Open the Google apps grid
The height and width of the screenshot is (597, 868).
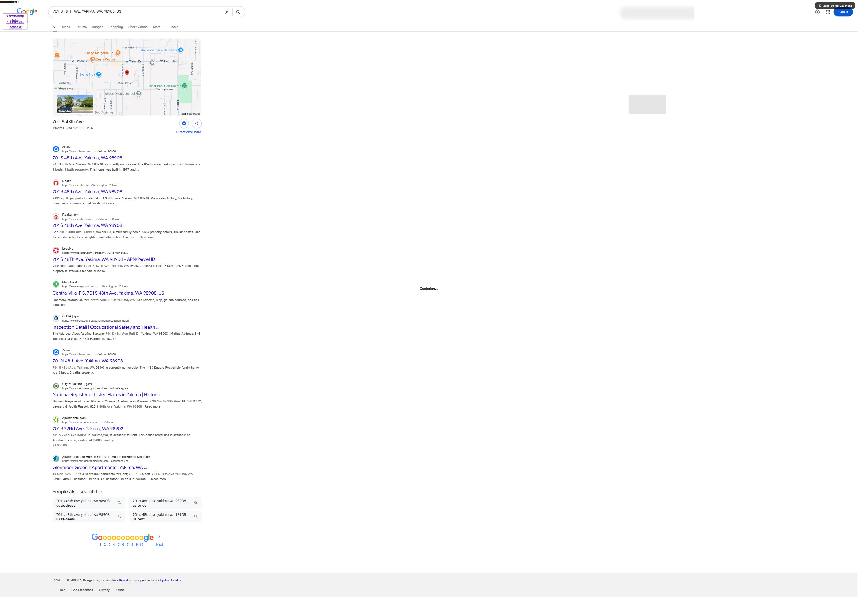point(828,12)
